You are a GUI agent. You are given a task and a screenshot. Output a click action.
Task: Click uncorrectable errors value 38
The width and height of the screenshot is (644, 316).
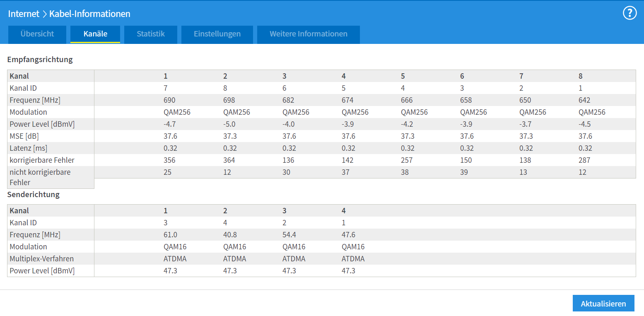(x=405, y=172)
